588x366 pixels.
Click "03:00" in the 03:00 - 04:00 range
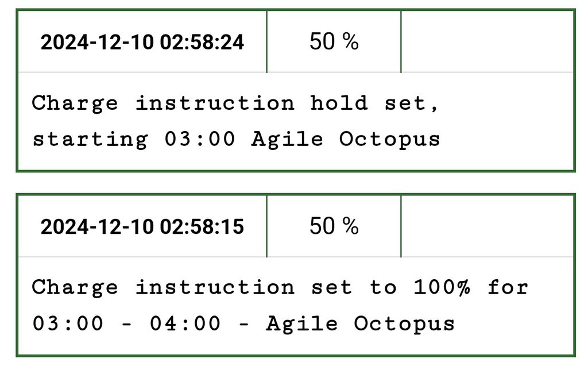(x=68, y=323)
